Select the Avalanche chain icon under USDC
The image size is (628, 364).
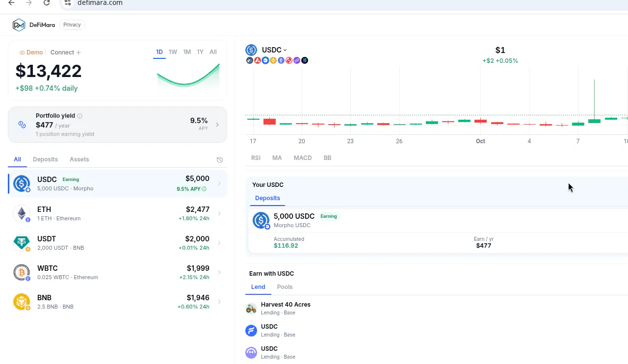tap(258, 60)
